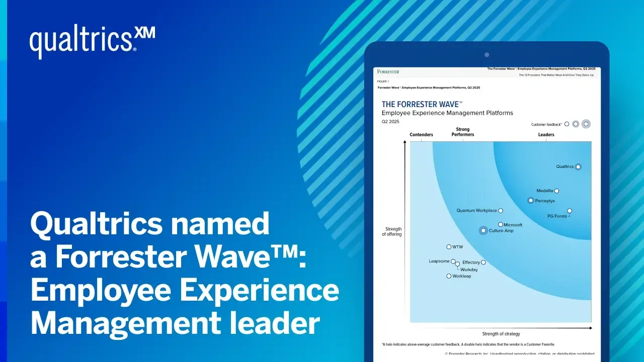Image resolution: width=644 pixels, height=362 pixels.
Task: Select the Quantum Workplace chart marker
Action: click(501, 211)
